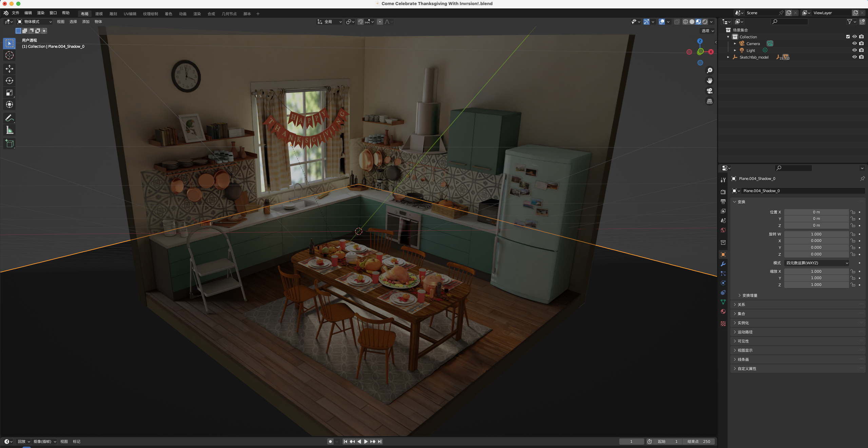Viewport: 868px width, 448px height.
Task: Toggle proportional editing in header
Action: [380, 22]
